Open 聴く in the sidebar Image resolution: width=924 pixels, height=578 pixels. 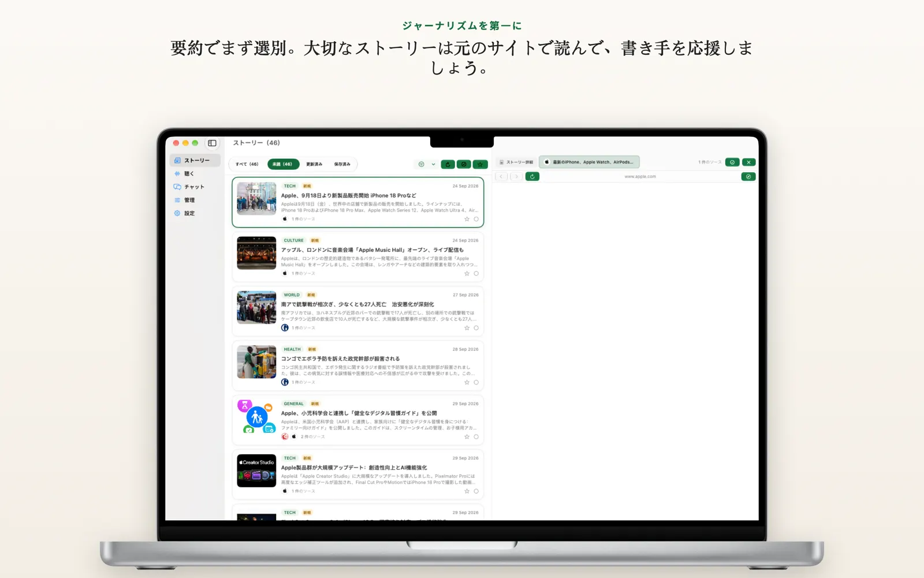tap(195, 173)
